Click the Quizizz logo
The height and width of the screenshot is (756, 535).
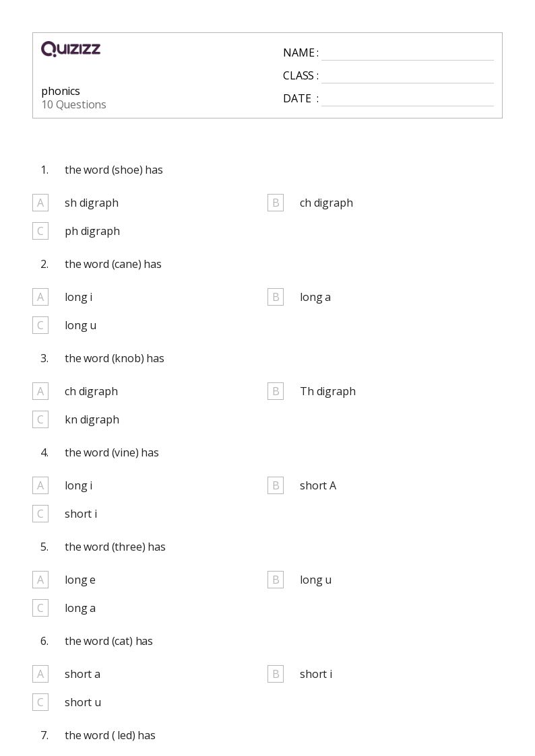click(71, 48)
